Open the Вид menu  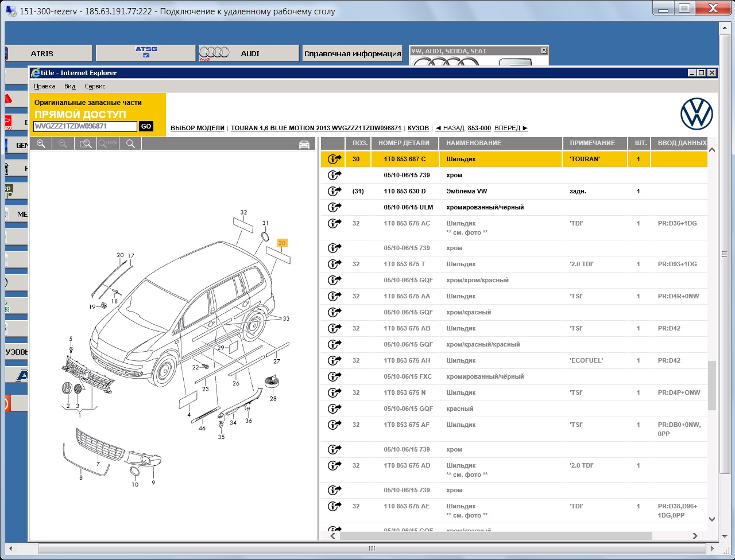[x=69, y=86]
